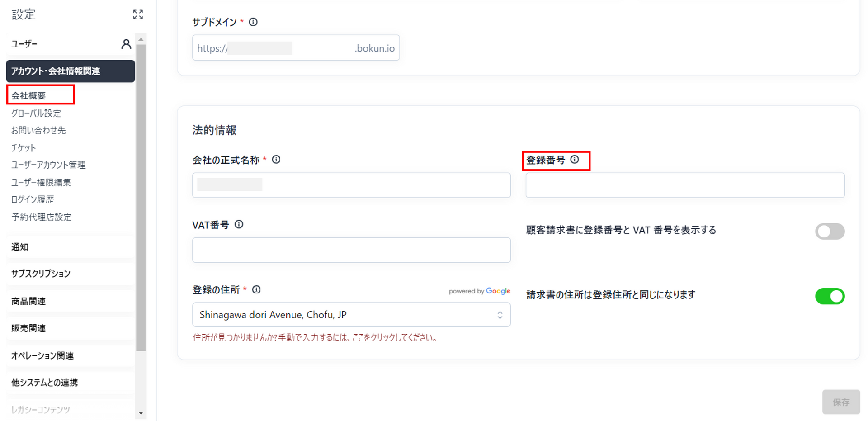Click info icon beside 会社の正式名称
The image size is (868, 421).
point(276,160)
